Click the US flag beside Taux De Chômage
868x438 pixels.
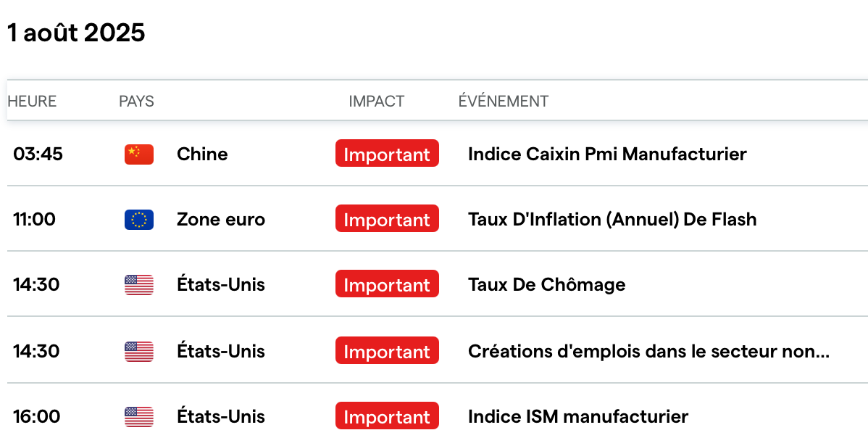139,285
